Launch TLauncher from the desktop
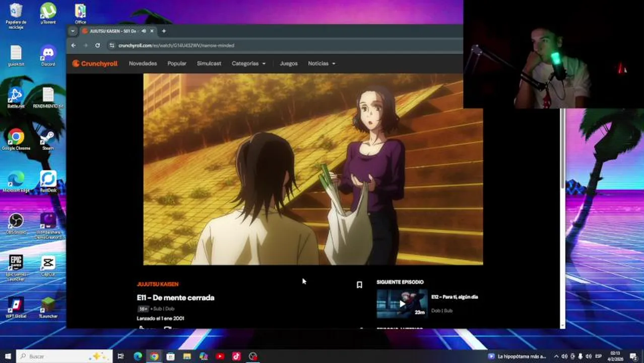This screenshot has width=644, height=363. [48, 308]
